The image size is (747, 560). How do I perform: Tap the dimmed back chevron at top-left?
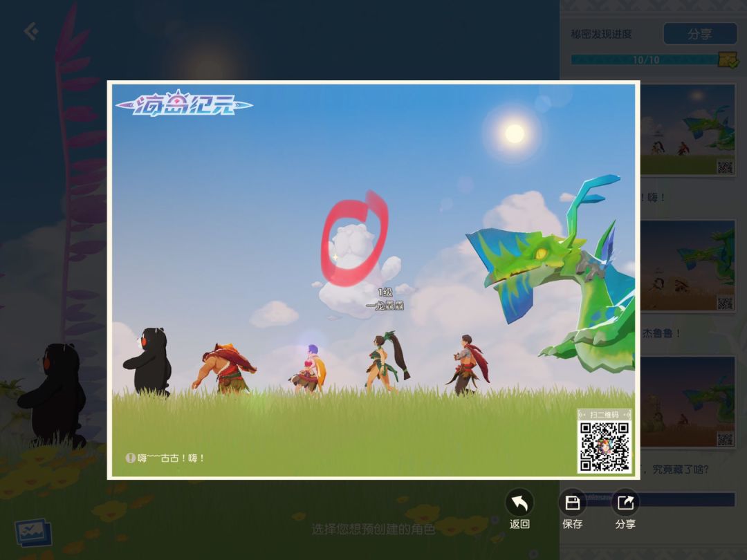pos(31,31)
